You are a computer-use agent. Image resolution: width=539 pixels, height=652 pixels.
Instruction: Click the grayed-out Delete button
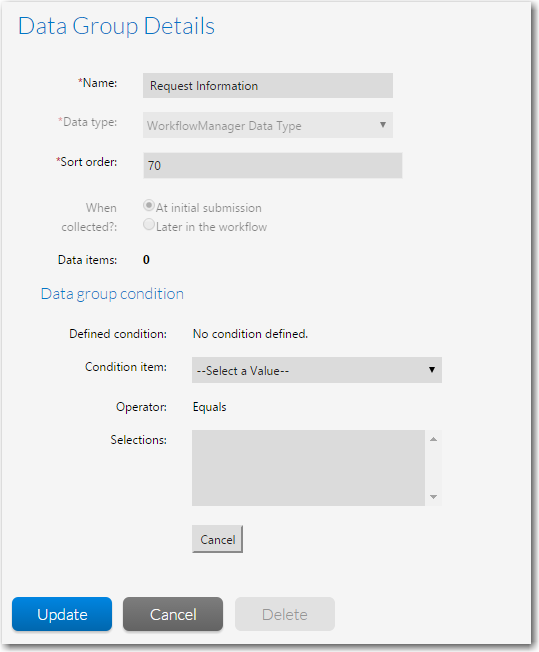click(285, 614)
